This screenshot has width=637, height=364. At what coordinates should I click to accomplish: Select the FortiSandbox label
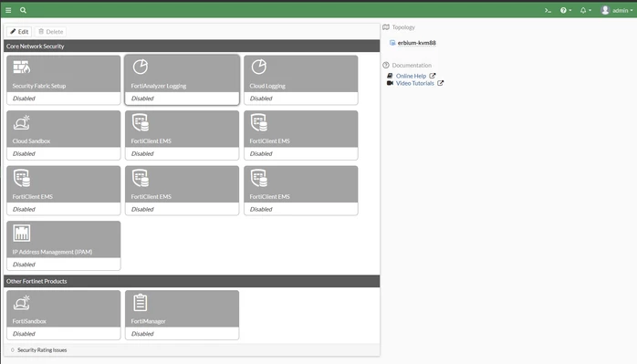coord(29,321)
